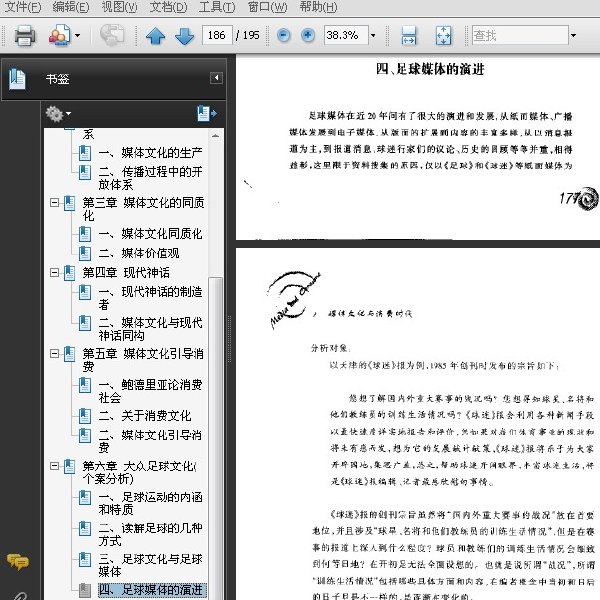Open the collaborate/share users icon
Screen dimensions: 600x600
(x=59, y=36)
